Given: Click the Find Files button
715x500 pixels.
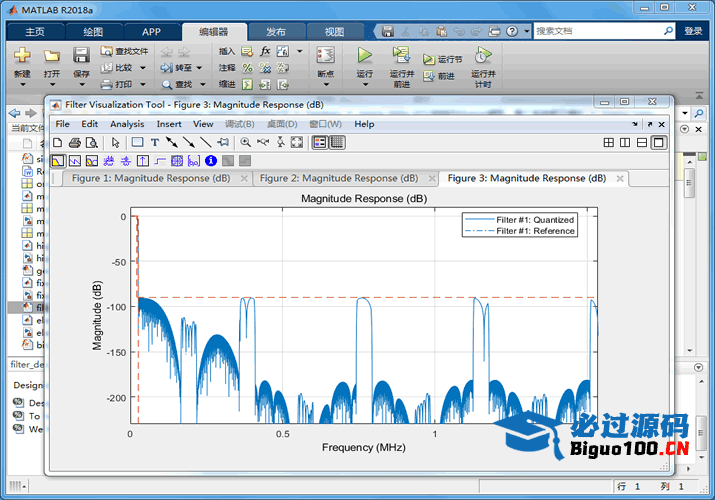Looking at the screenshot, I should [124, 51].
